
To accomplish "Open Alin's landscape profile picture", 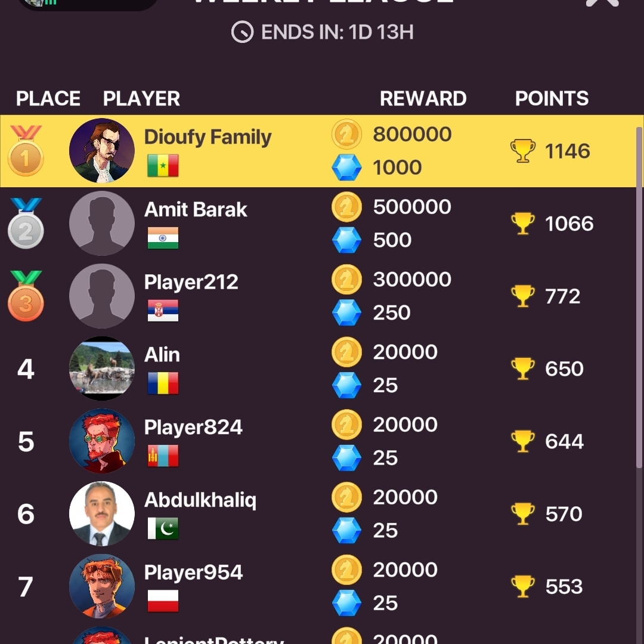I will point(102,369).
